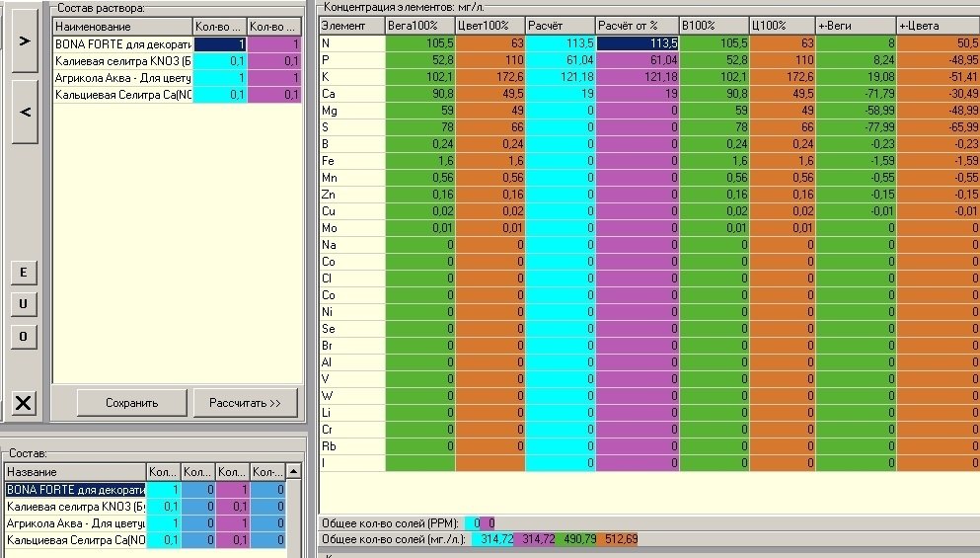Screen dimensions: 980x558
Task: Click the orange 512,69 total salts value
Action: pos(618,539)
